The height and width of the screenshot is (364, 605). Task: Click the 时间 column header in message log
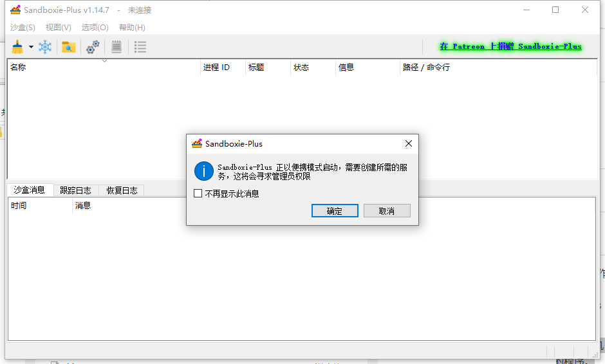point(40,206)
